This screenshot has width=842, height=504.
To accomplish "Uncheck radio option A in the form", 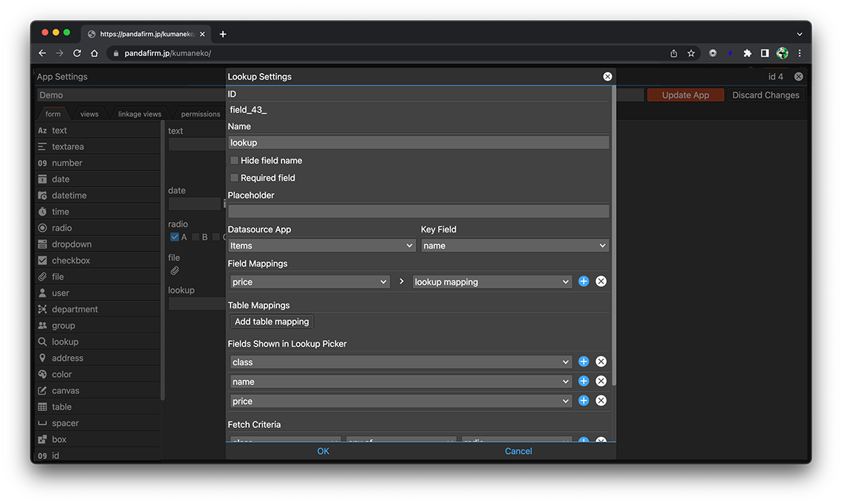I will pyautogui.click(x=175, y=237).
